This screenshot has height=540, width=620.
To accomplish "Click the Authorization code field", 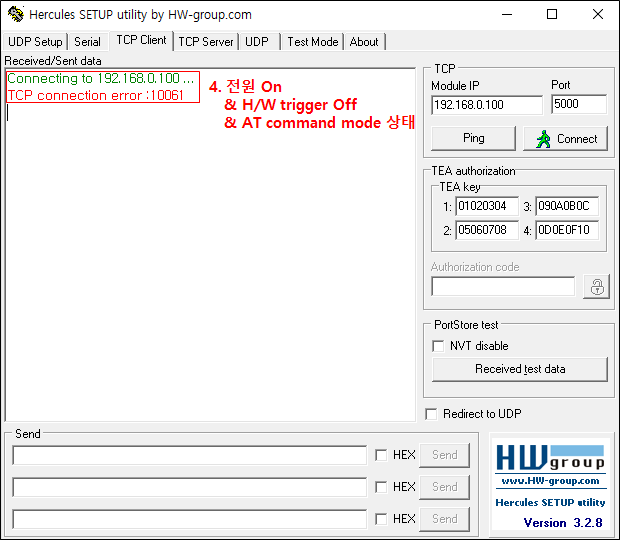I will (x=503, y=286).
